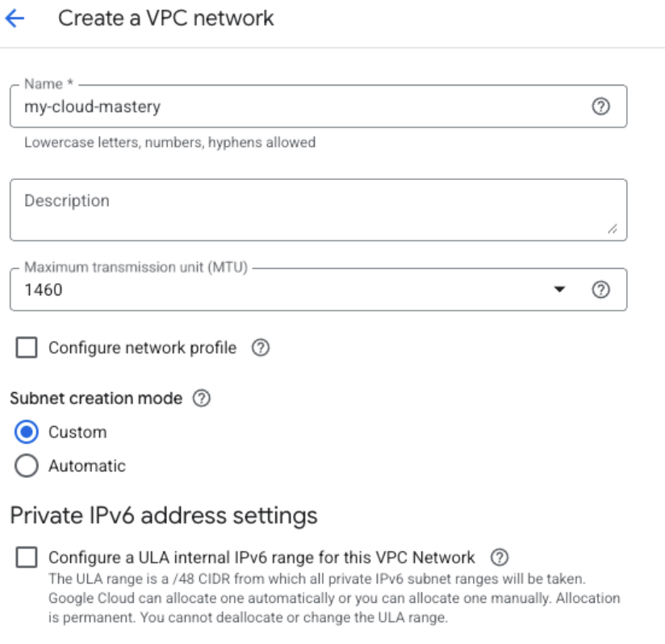Enable the Configure network profile checkbox
This screenshot has height=644, width=665.
[x=27, y=347]
